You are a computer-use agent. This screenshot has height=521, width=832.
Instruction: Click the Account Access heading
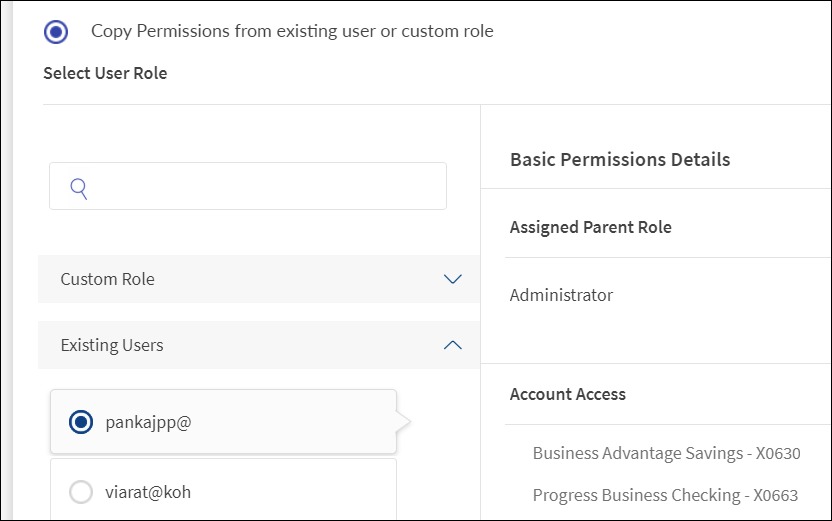[x=567, y=394]
